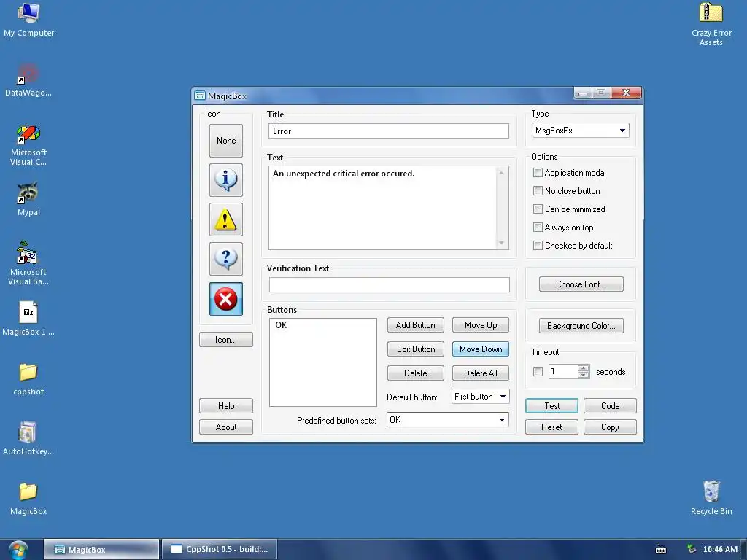Click the Title input field
Screen dimensions: 747x560
tap(389, 131)
